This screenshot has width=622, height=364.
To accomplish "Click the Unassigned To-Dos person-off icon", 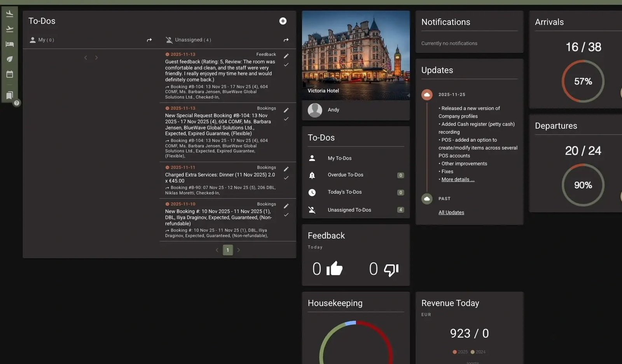I will (312, 210).
